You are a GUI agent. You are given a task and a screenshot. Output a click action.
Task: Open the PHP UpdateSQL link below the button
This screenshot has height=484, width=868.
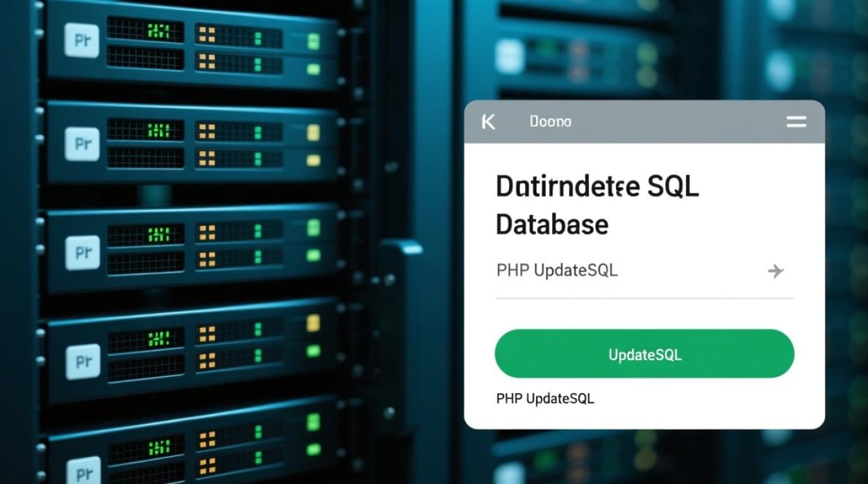pos(544,398)
